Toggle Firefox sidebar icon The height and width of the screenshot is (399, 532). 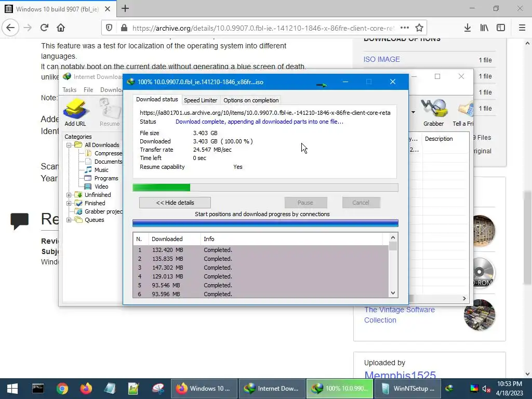(501, 28)
